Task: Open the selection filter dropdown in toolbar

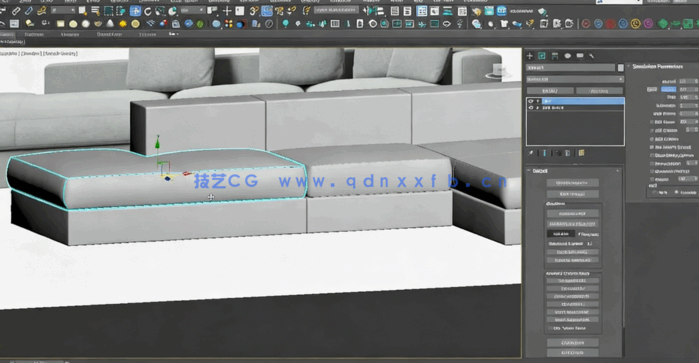Action: pyautogui.click(x=63, y=11)
